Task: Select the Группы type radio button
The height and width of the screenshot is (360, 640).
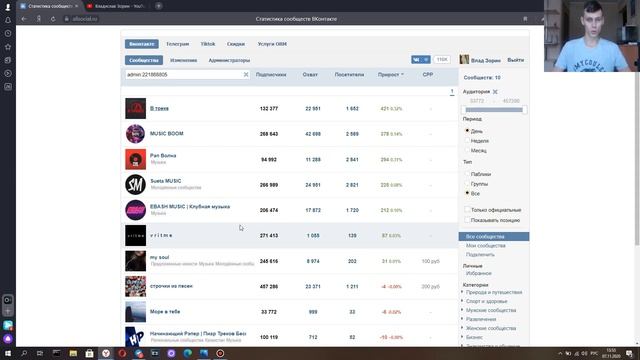Action: point(467,184)
